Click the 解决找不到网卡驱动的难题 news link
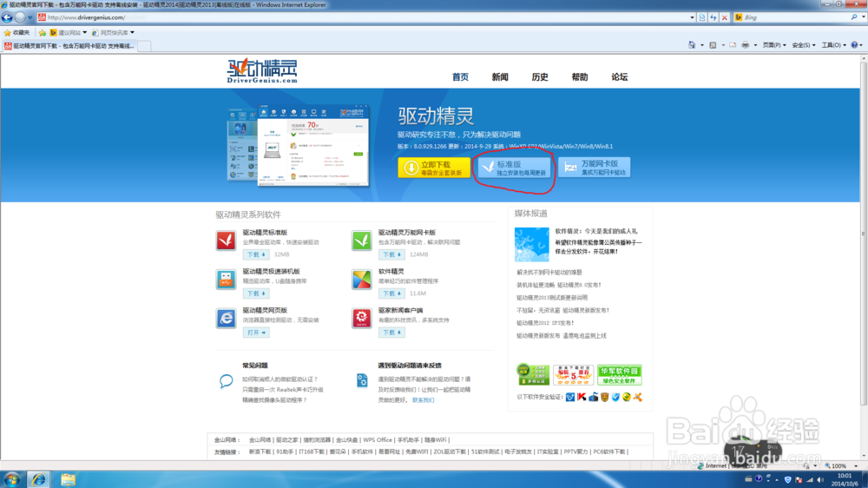Screen dimensions: 868x488 click(549, 273)
